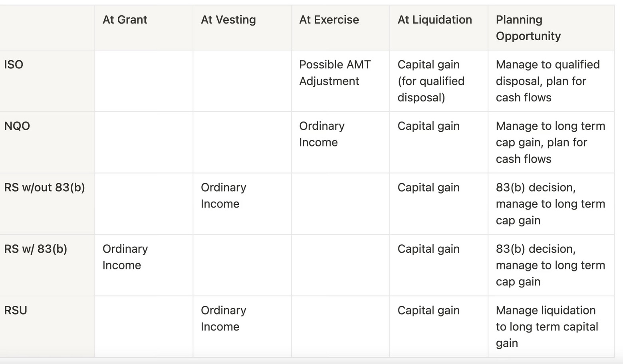Select the "At Exercise" column header

tap(329, 20)
